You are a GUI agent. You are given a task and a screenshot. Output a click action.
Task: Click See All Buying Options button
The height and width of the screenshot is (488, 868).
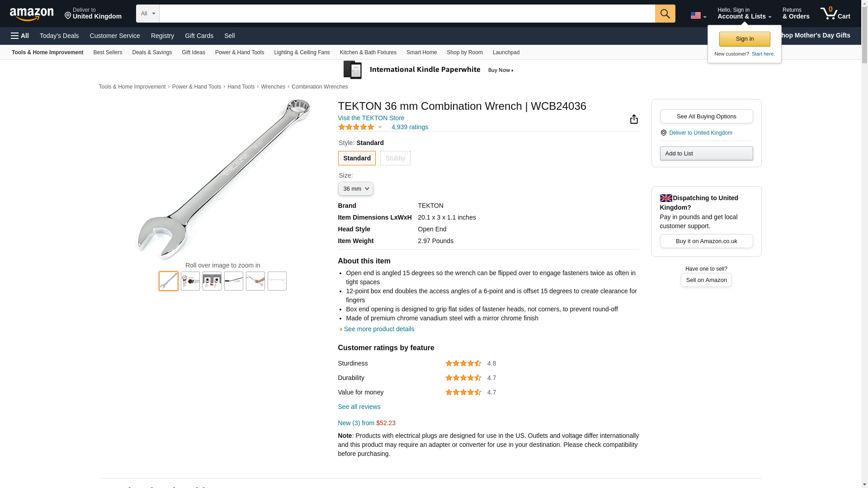706,117
